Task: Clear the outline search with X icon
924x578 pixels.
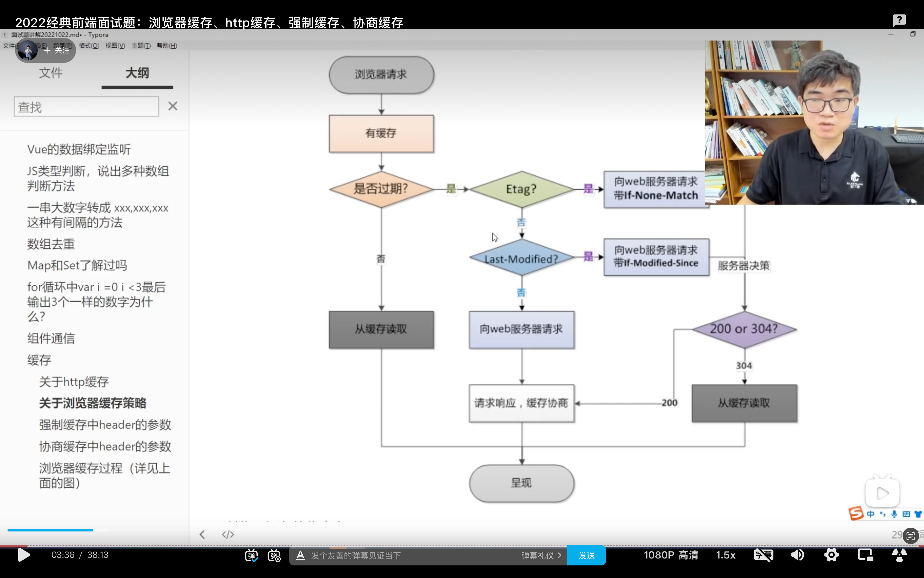Action: pyautogui.click(x=173, y=106)
